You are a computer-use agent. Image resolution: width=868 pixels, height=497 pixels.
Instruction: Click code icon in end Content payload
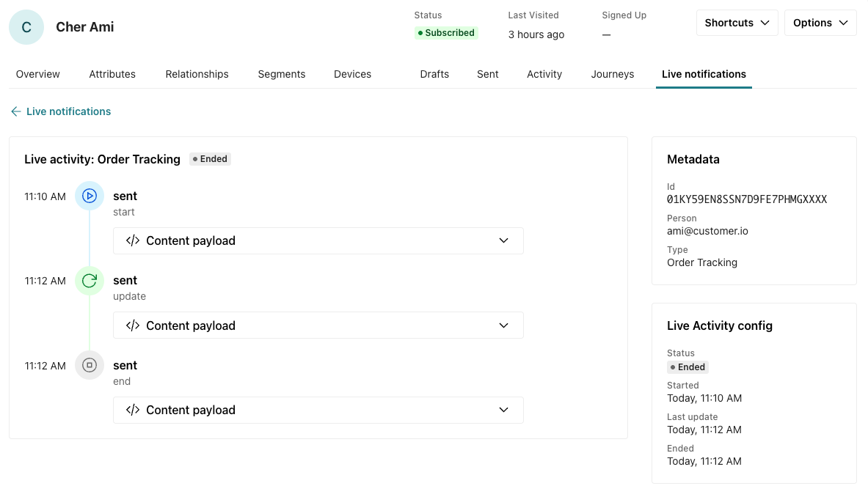[133, 410]
